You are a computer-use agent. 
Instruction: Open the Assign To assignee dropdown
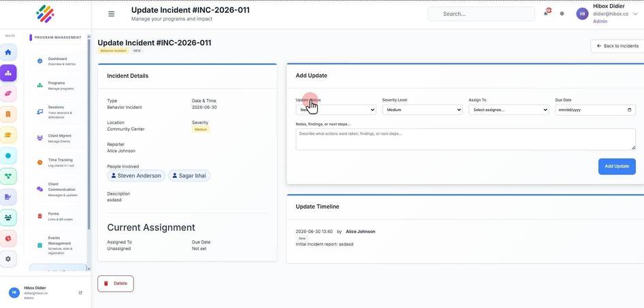[x=509, y=110]
